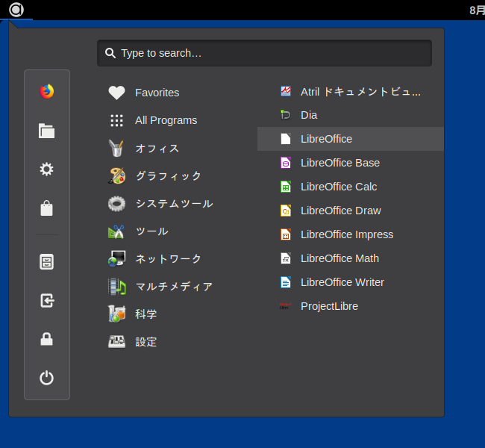Open the software store bag icon
The width and height of the screenshot is (485, 448).
[47, 208]
